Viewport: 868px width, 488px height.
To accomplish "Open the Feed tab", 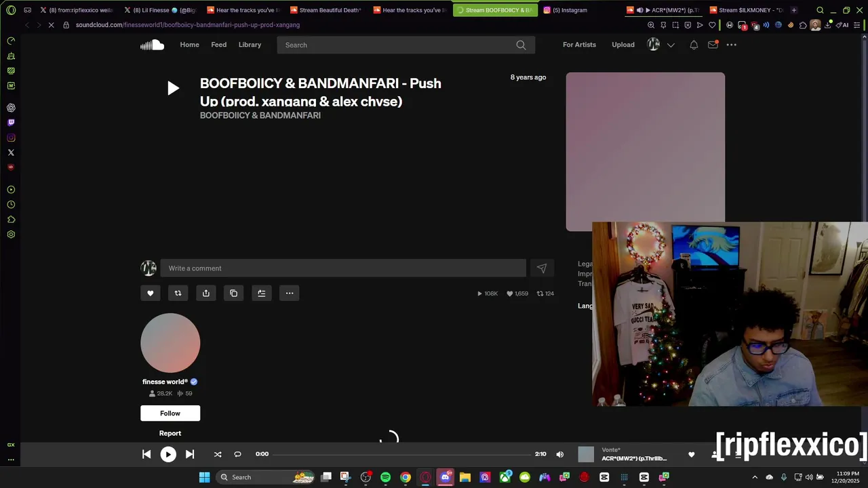I will pyautogui.click(x=218, y=45).
